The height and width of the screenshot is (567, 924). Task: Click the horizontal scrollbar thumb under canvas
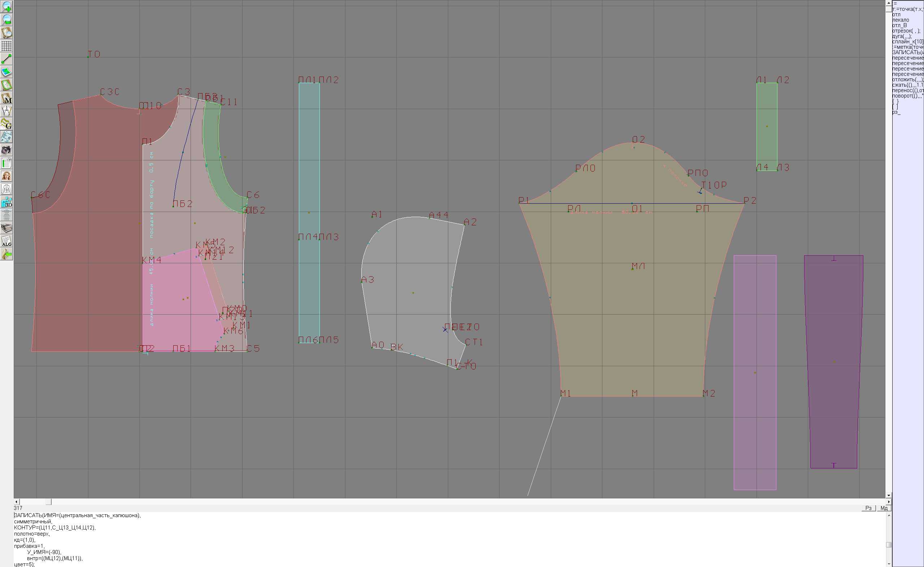pyautogui.click(x=48, y=502)
